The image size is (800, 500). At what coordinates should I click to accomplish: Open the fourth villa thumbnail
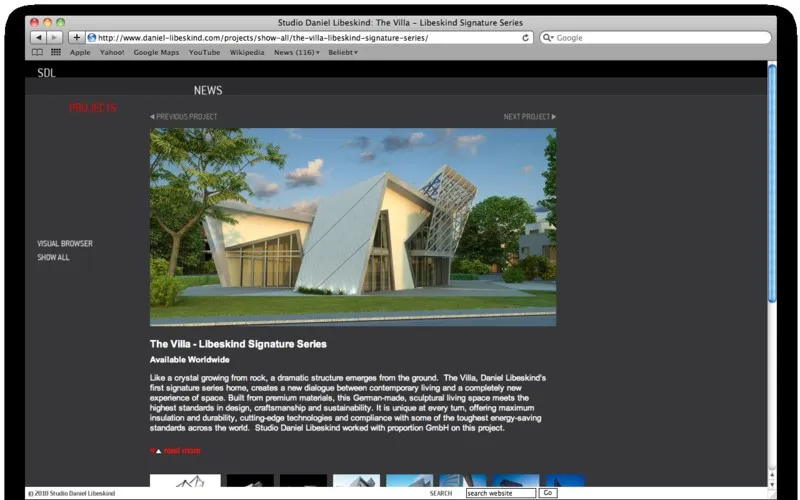click(x=357, y=481)
